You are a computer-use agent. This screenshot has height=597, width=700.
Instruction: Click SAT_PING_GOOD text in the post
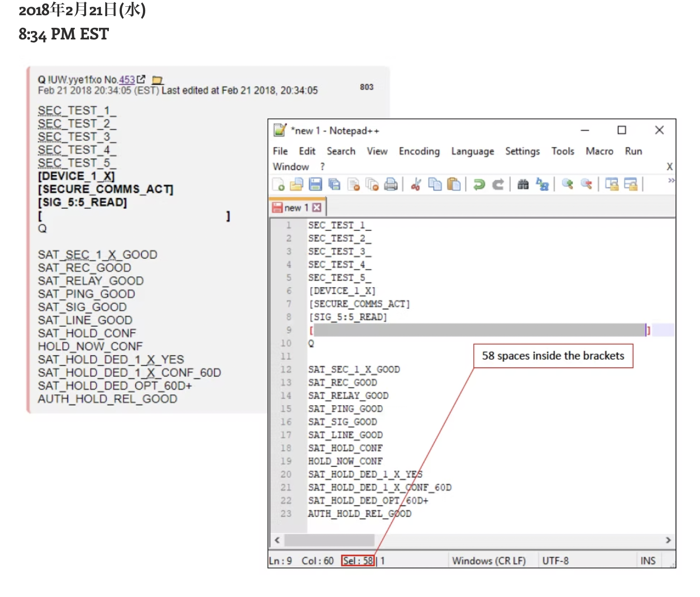[86, 294]
